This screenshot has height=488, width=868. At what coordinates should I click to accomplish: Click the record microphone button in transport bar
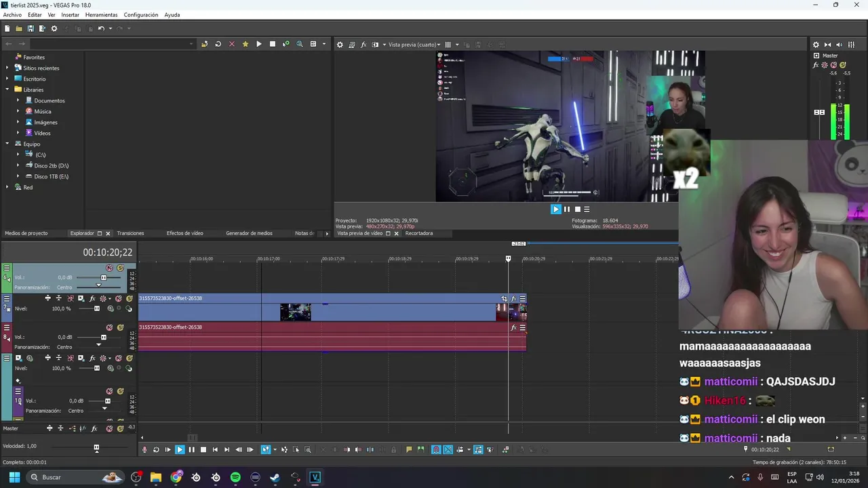tap(144, 449)
